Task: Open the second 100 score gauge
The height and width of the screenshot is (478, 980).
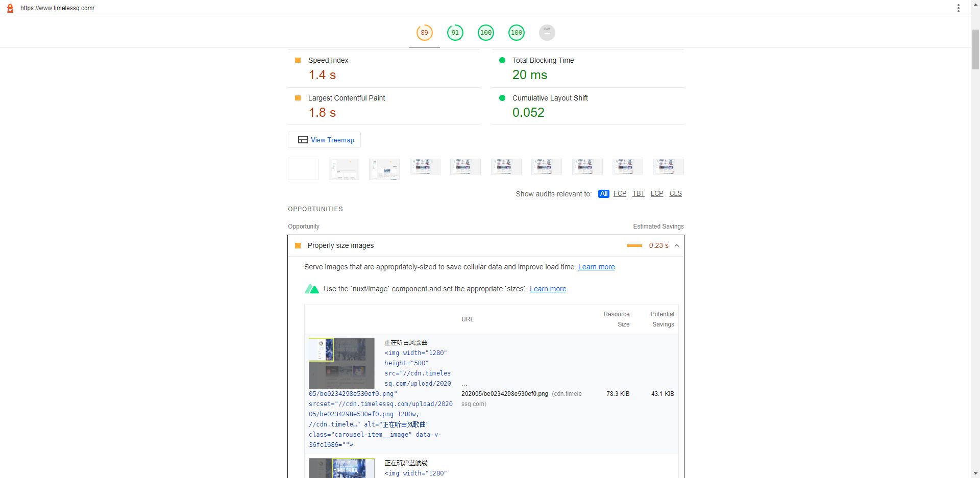Action: click(517, 33)
